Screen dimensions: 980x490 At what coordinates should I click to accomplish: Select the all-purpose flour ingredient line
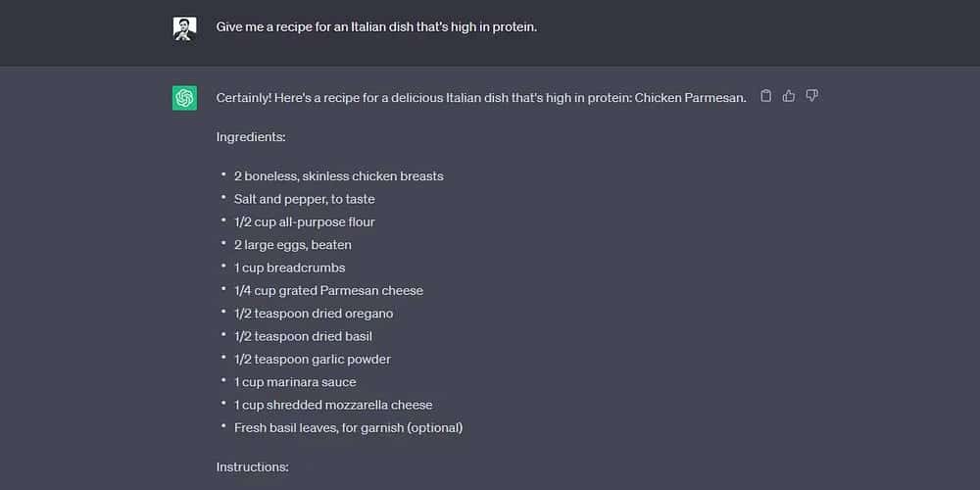point(304,221)
